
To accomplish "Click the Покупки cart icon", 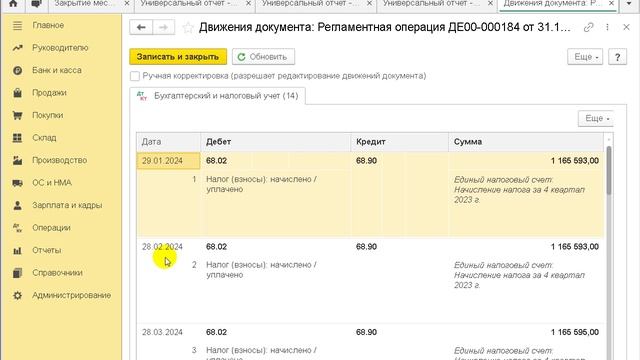I will 17,115.
